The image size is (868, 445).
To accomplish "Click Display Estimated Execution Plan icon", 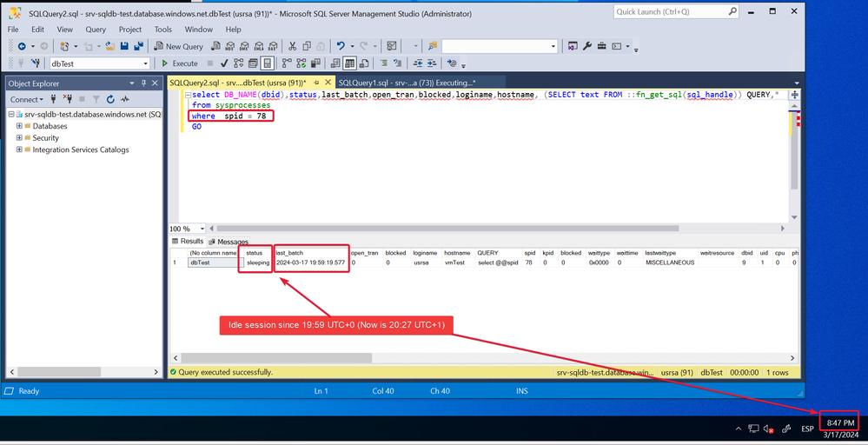I will pyautogui.click(x=239, y=63).
